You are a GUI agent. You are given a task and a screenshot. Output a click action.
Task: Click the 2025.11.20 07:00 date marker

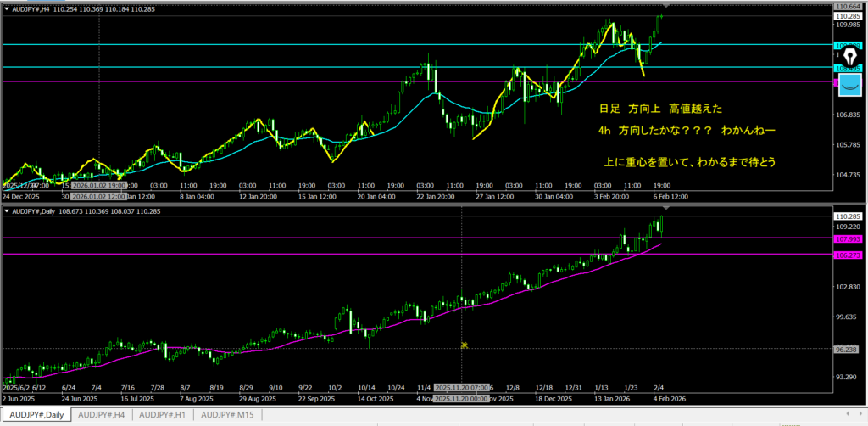(x=460, y=387)
